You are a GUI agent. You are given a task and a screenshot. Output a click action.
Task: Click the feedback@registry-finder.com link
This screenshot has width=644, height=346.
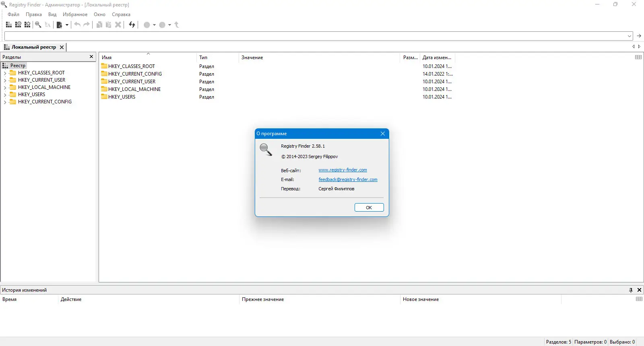(348, 180)
